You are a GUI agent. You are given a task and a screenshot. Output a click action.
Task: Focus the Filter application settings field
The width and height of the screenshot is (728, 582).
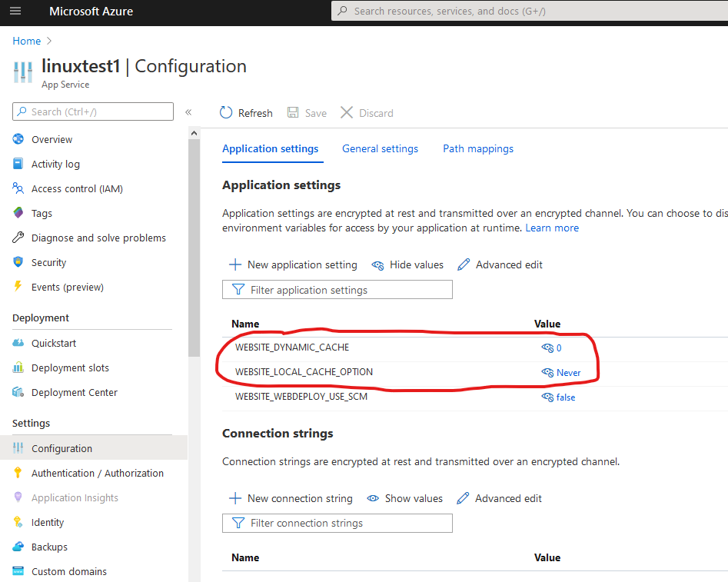point(337,289)
